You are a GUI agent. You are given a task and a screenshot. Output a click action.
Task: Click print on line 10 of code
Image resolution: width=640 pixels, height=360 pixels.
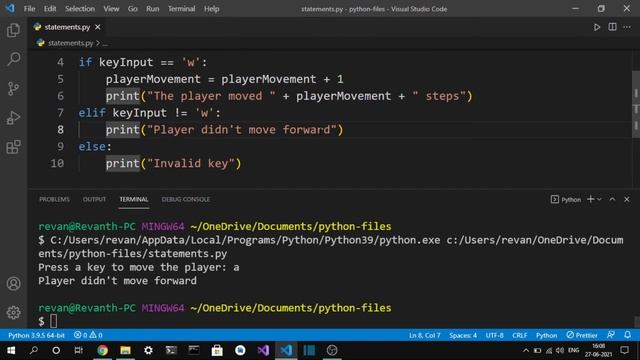point(122,163)
